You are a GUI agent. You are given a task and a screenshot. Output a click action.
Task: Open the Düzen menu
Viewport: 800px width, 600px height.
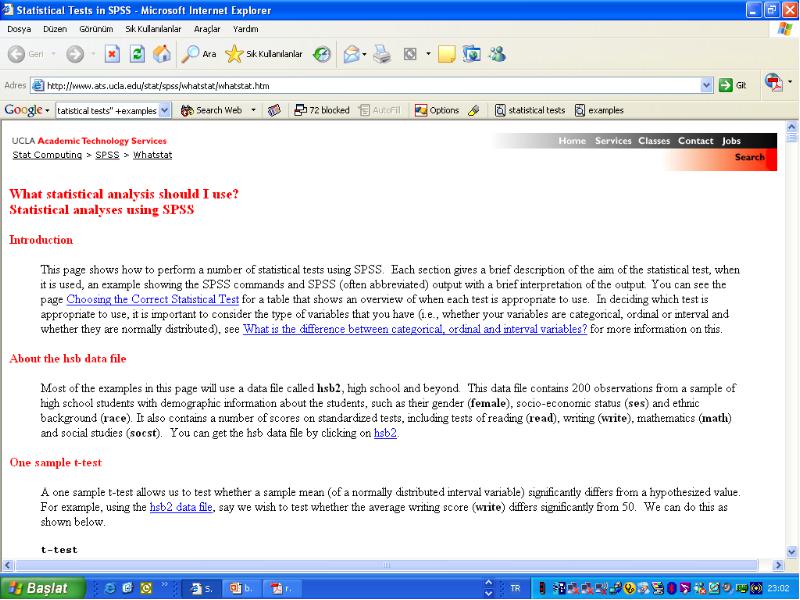point(55,29)
